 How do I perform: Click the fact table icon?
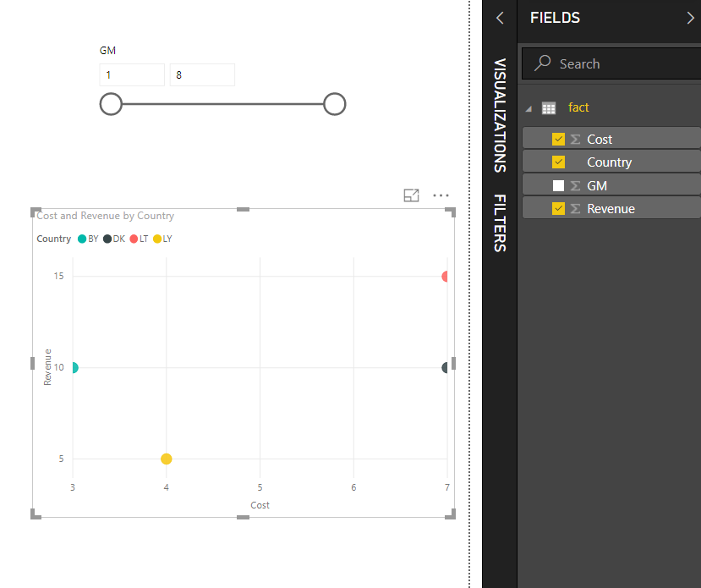(x=549, y=107)
